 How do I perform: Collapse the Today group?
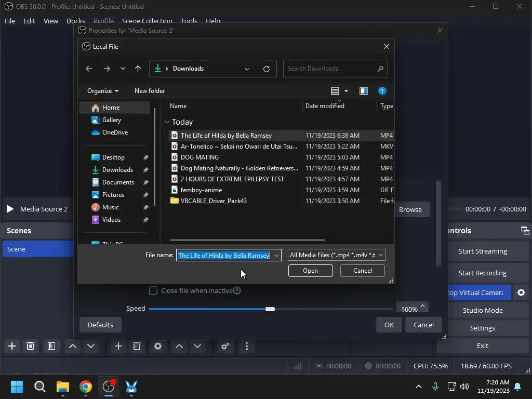pyautogui.click(x=167, y=122)
